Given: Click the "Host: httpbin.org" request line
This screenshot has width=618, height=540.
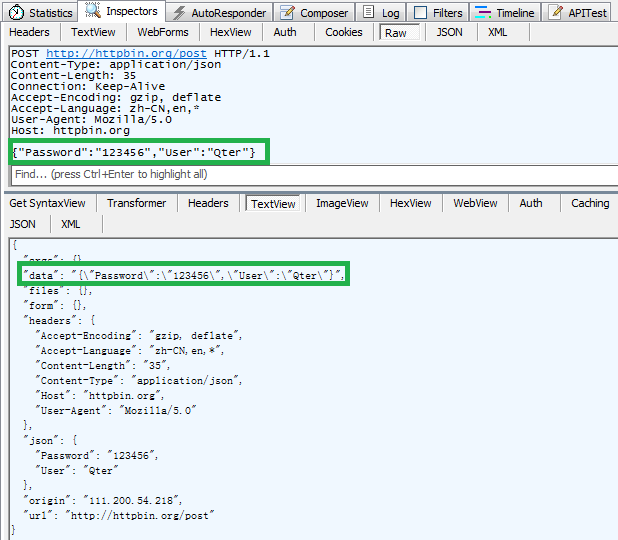Looking at the screenshot, I should click(70, 130).
